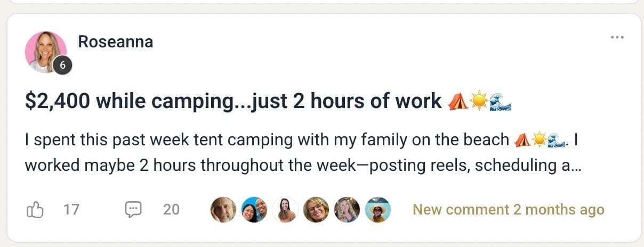The height and width of the screenshot is (247, 644).
Task: Click the fourth commenter avatar with glasses
Action: point(316,210)
